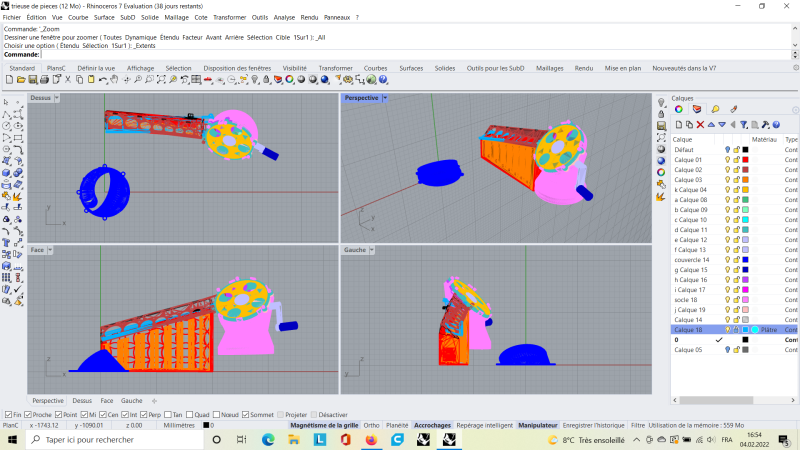Open the Face viewport dropdown arrow
Image resolution: width=800 pixels, height=450 pixels.
[x=52, y=250]
